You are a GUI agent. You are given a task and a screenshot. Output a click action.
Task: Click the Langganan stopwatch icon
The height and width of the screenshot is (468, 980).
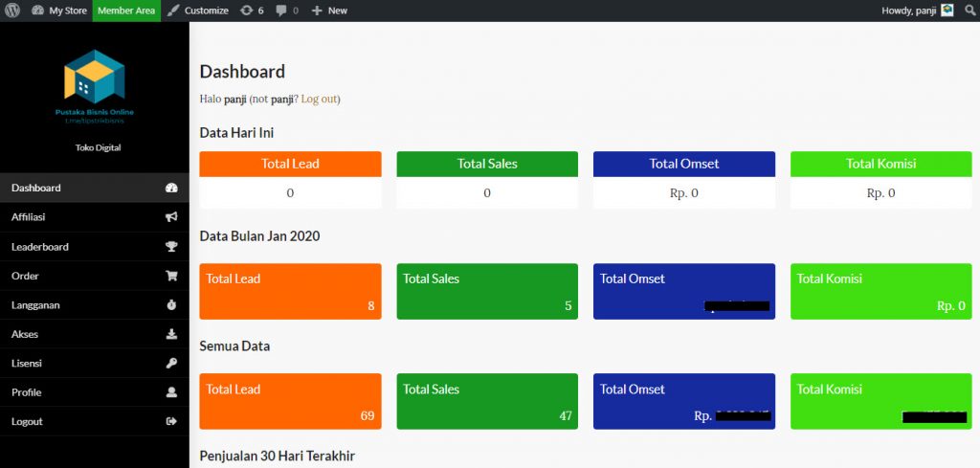pyautogui.click(x=171, y=305)
